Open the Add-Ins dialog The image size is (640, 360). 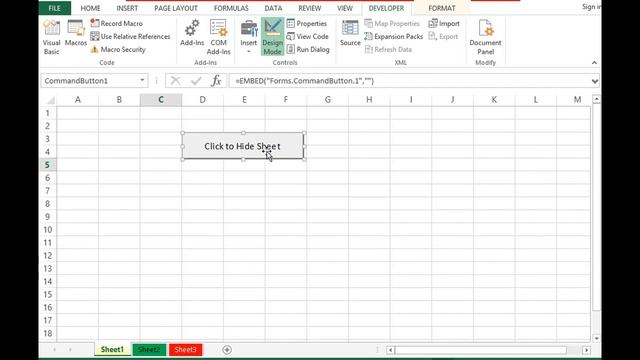click(x=192, y=33)
